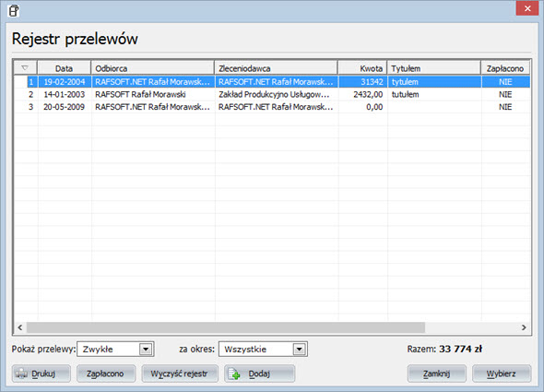The width and height of the screenshot is (544, 392).
Task: Click the horizontal scrollbar right arrow
Action: (x=524, y=327)
